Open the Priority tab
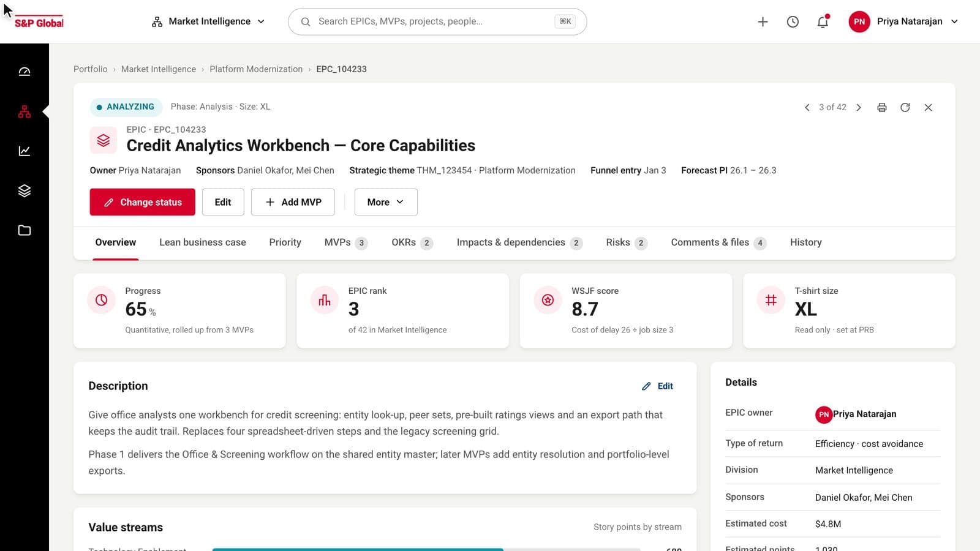The height and width of the screenshot is (551, 980). coord(285,242)
